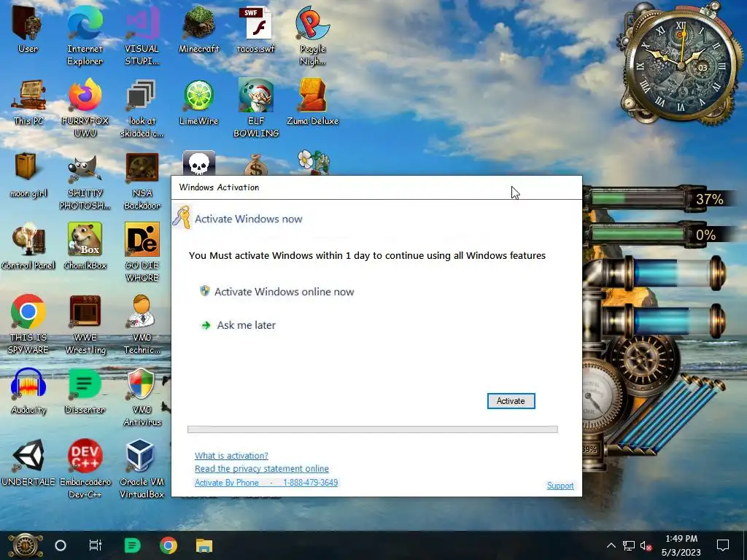Open Chrome from the taskbar
The width and height of the screenshot is (747, 560).
click(x=169, y=545)
